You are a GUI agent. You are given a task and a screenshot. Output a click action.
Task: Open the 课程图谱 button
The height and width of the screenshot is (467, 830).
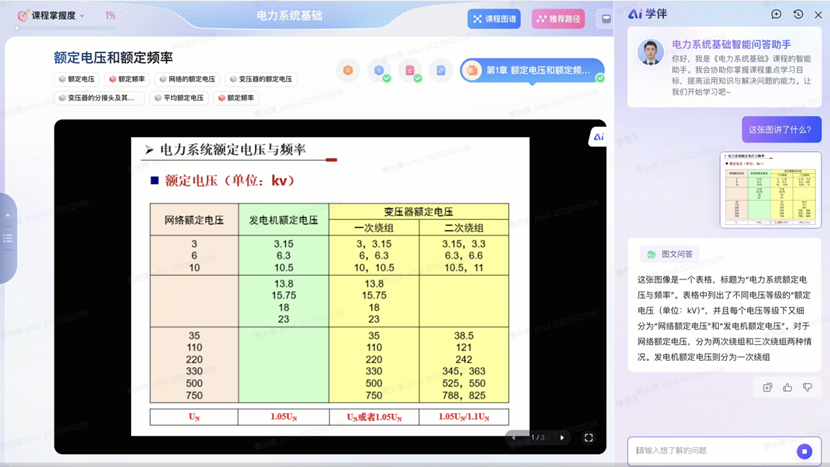tap(494, 19)
